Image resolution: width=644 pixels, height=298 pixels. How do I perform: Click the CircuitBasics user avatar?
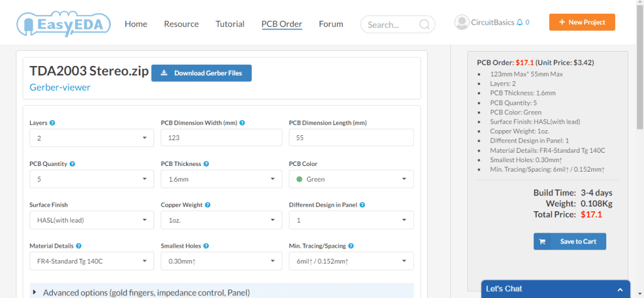[x=462, y=22]
